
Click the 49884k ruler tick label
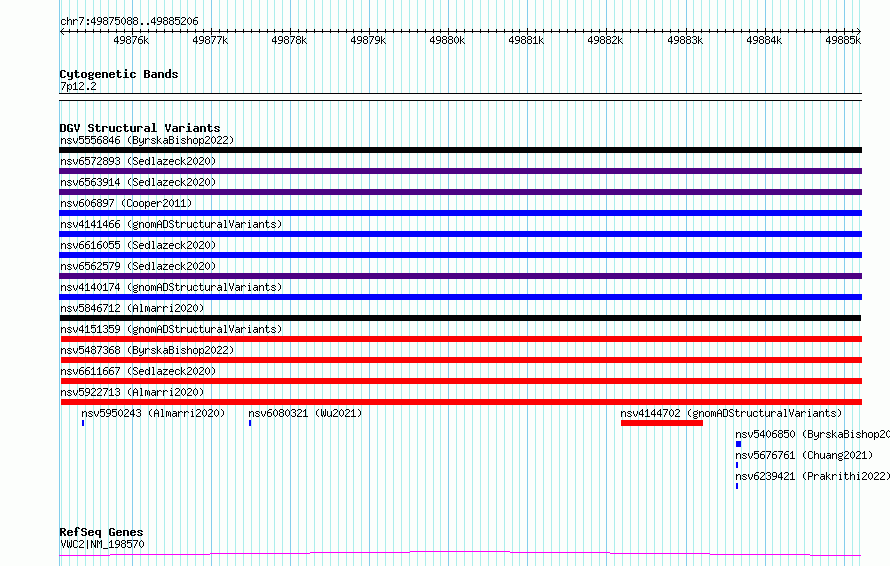(x=763, y=40)
